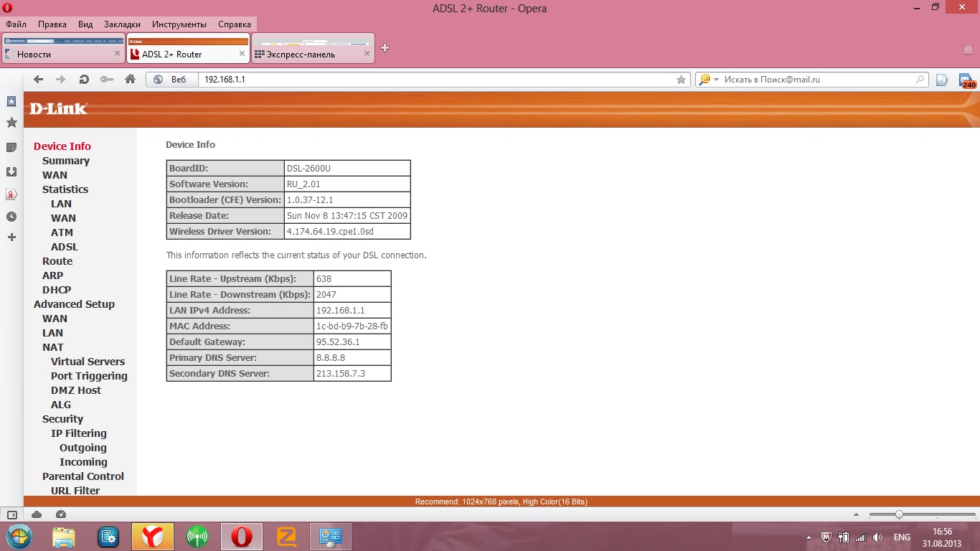Viewport: 980px width, 551px height.
Task: Add a panel with the plus icon
Action: [x=11, y=237]
